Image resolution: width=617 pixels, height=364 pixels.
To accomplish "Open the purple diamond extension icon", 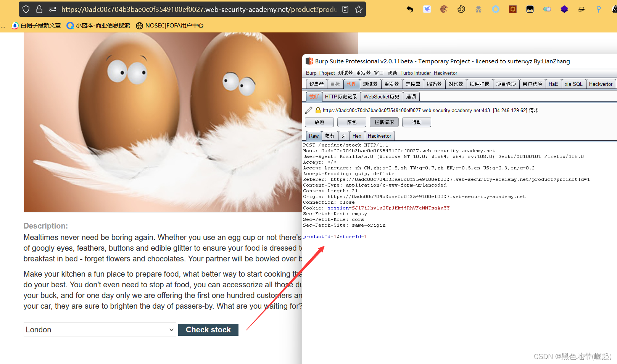I will pos(564,9).
